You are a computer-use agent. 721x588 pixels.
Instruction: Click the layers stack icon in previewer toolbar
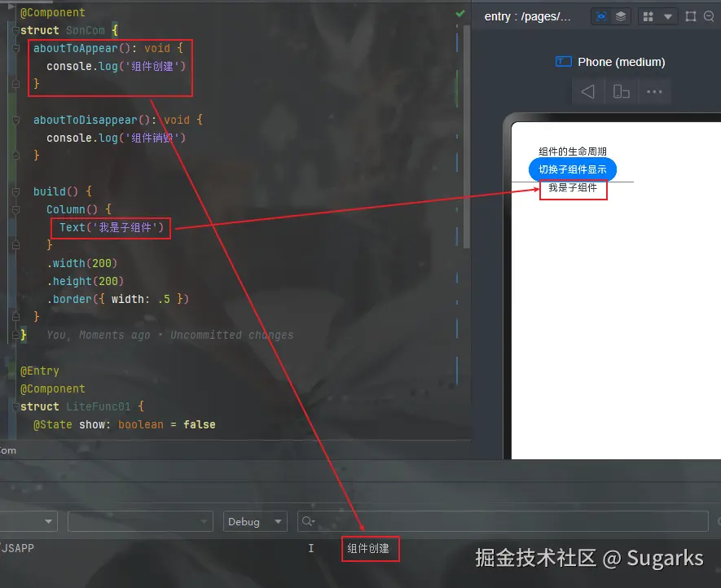point(621,16)
